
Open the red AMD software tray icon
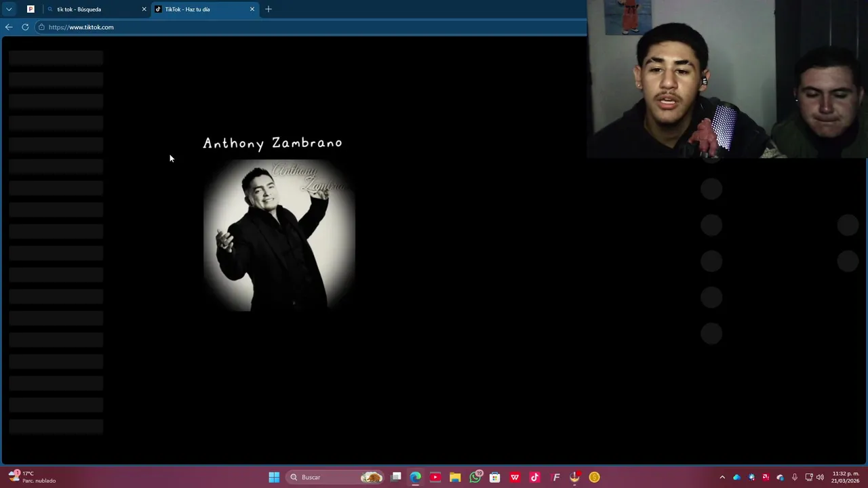[x=766, y=477]
